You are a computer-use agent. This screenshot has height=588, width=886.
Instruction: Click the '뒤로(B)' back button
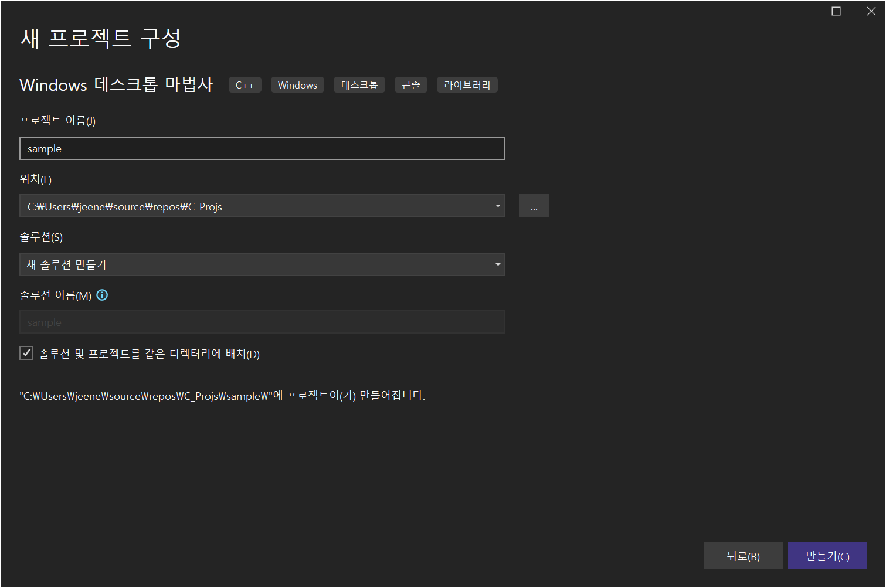click(x=743, y=556)
